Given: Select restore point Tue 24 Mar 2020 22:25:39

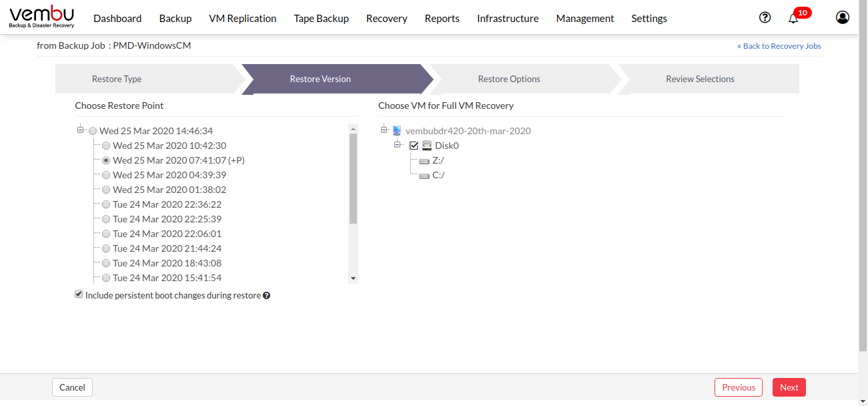Looking at the screenshot, I should [x=106, y=219].
